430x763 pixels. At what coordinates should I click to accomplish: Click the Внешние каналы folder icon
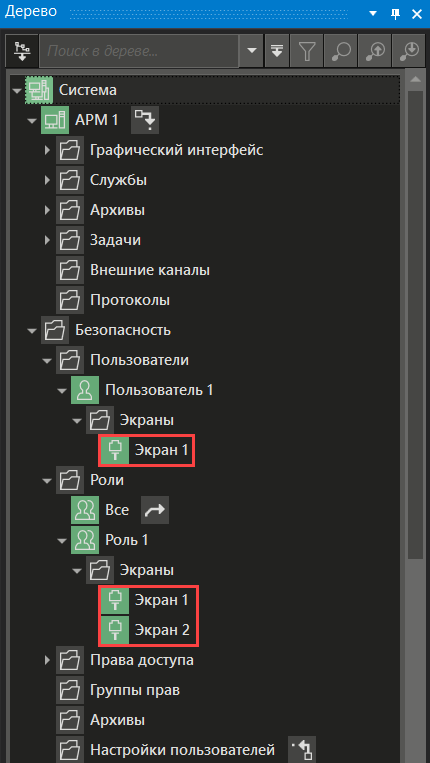(x=70, y=270)
